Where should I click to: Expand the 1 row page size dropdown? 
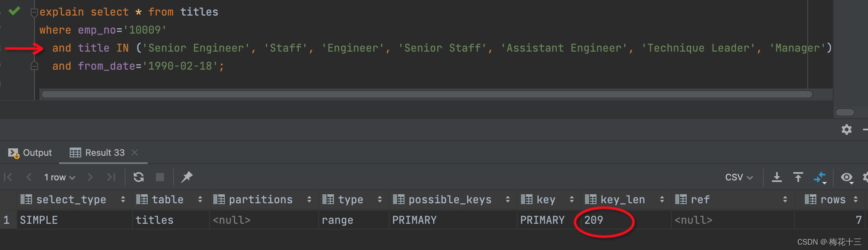pyautogui.click(x=59, y=177)
